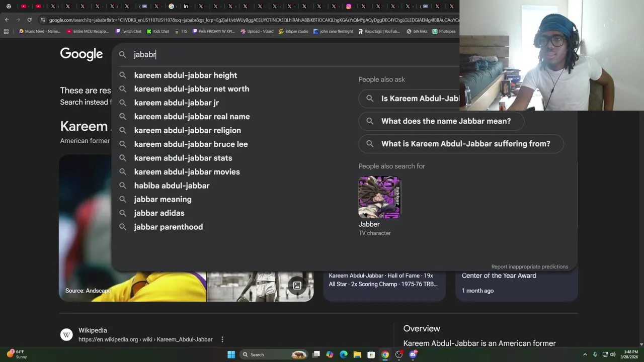644x362 pixels.
Task: Open the volume tray icon
Action: coord(613,354)
